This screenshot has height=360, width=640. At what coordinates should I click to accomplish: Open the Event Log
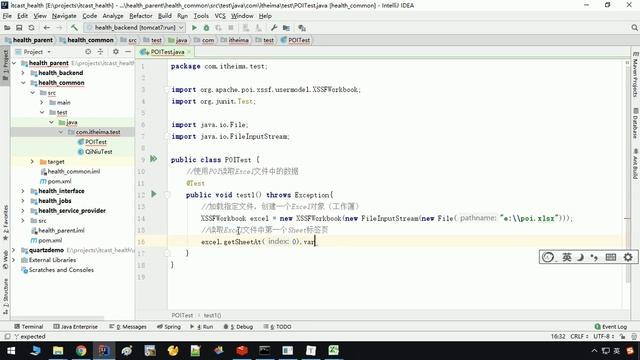[611, 327]
